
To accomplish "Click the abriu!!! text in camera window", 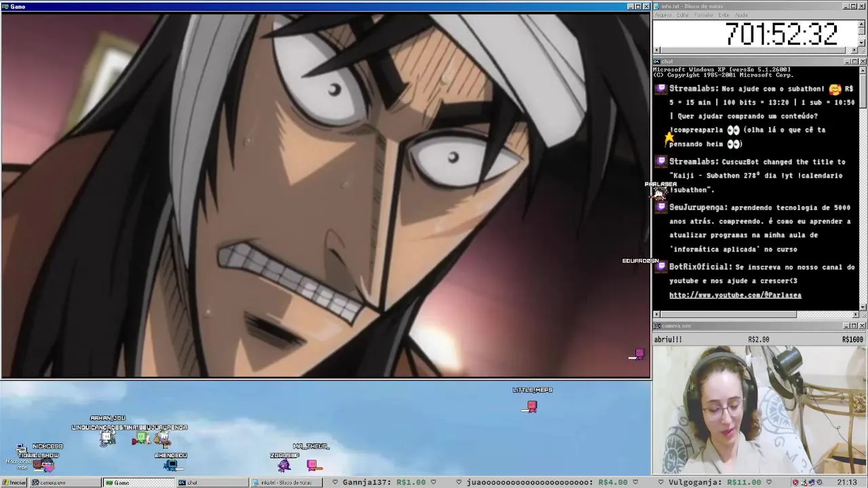I will coord(668,340).
